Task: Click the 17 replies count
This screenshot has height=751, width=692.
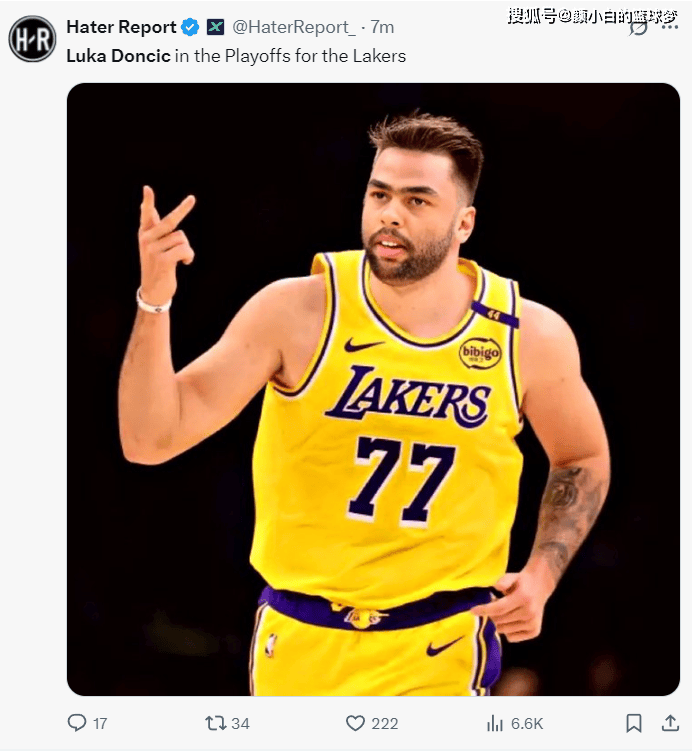Action: coord(100,723)
